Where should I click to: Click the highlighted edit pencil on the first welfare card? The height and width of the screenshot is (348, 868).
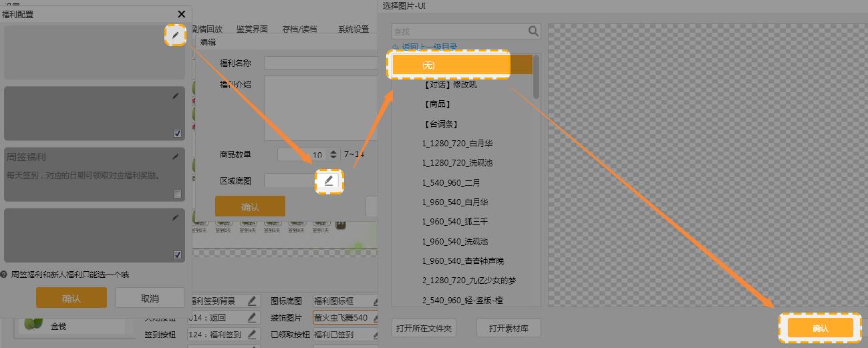(x=175, y=35)
